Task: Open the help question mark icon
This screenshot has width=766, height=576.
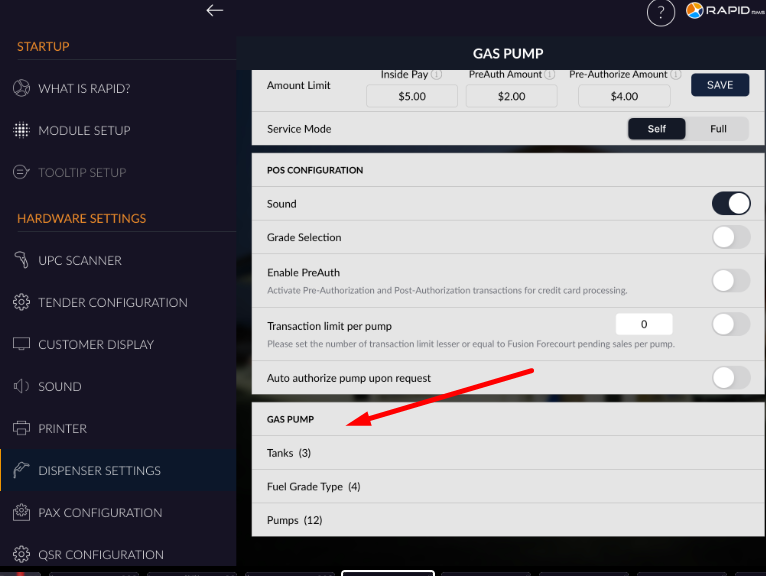Action: [x=661, y=13]
